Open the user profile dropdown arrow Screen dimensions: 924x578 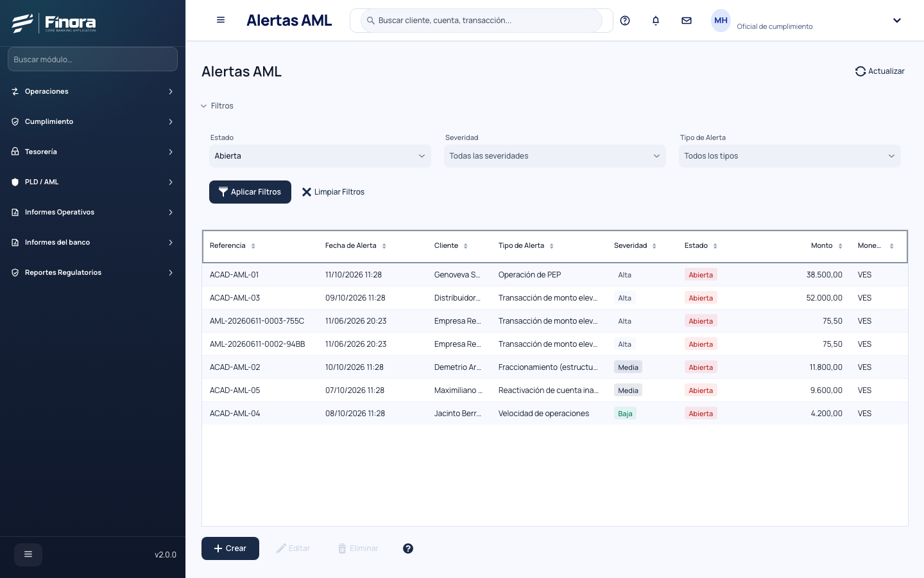[897, 21]
